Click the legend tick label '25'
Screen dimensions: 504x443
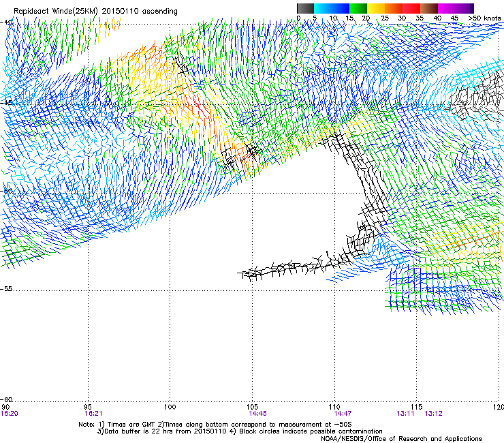coord(385,18)
